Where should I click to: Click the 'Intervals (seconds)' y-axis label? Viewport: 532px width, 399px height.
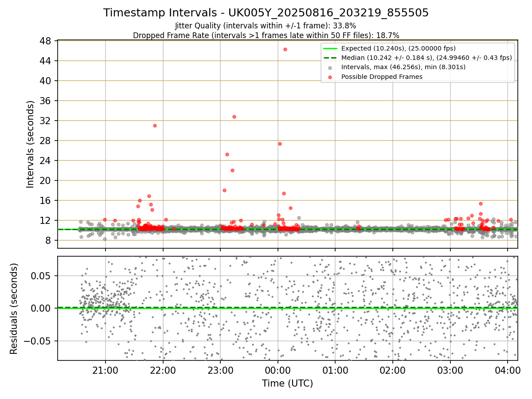[x=30, y=144]
